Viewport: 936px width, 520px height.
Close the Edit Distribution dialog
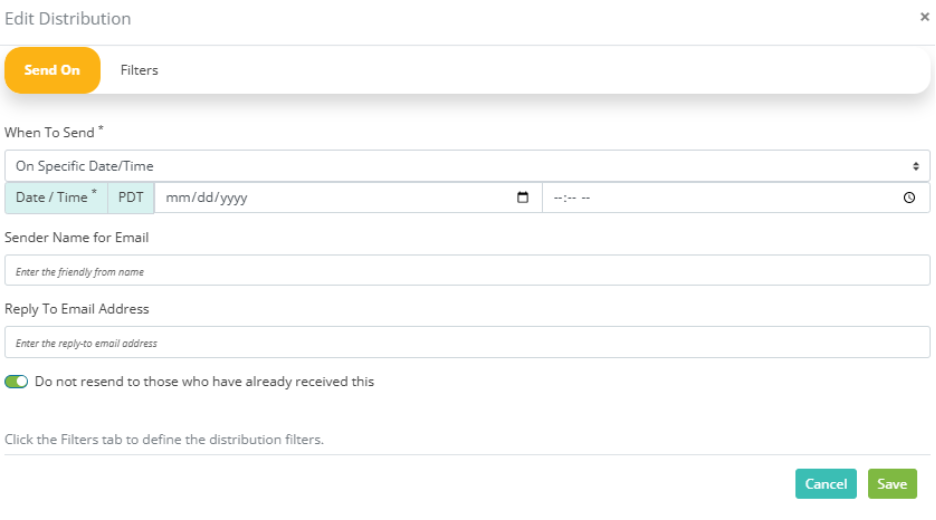(x=925, y=17)
